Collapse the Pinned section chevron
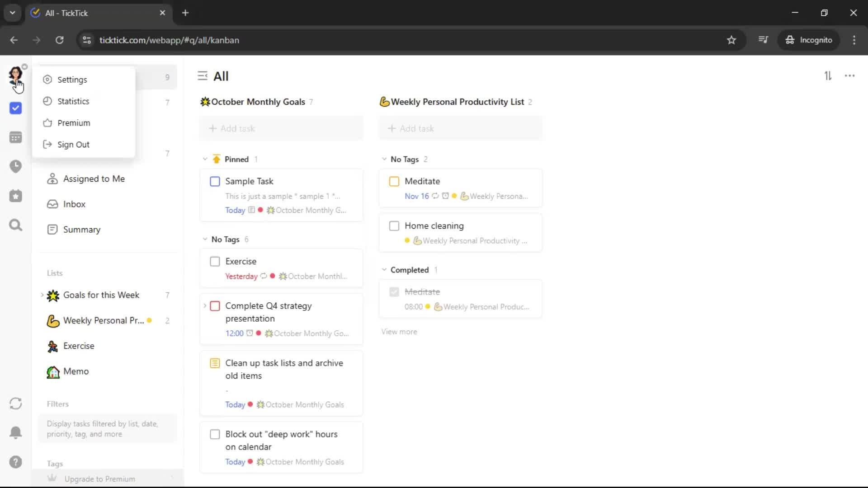Screen dimensions: 868x488 (x=205, y=159)
